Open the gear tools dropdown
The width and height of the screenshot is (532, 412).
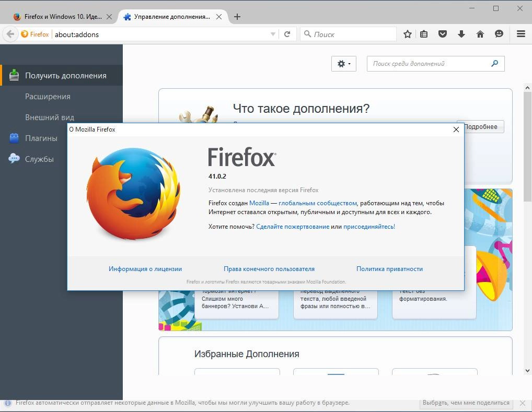click(x=344, y=64)
